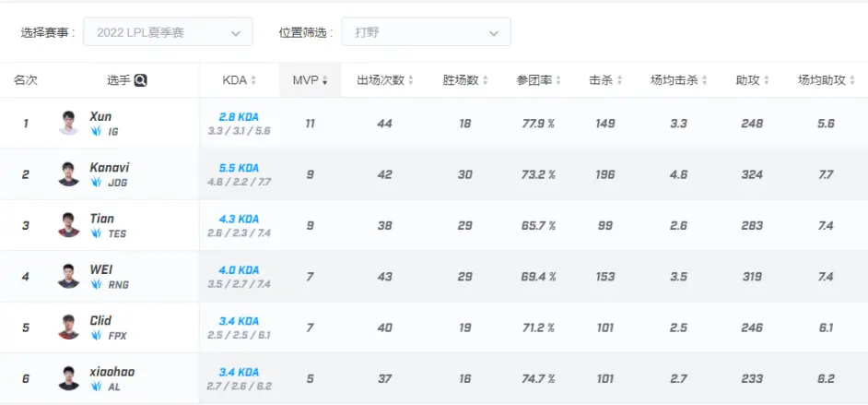Click the 65.7 % participation value
The image size is (868, 405).
(538, 225)
